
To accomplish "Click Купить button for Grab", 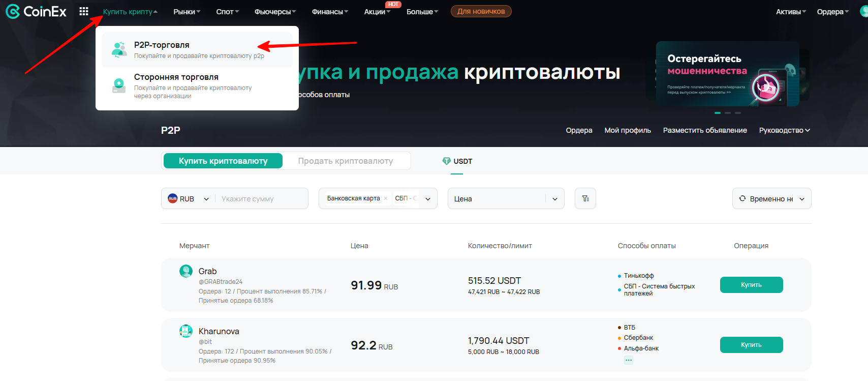I will click(x=752, y=285).
